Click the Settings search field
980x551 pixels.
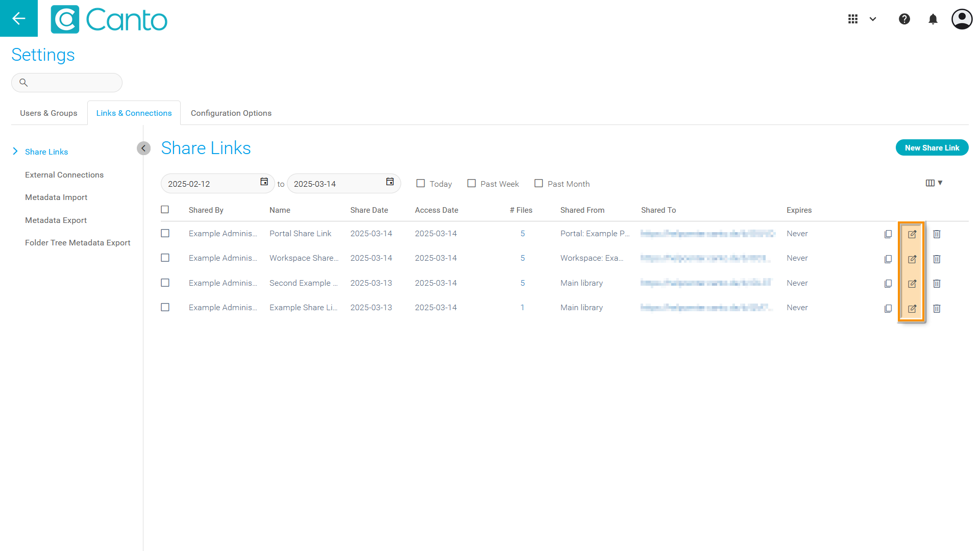(71, 83)
